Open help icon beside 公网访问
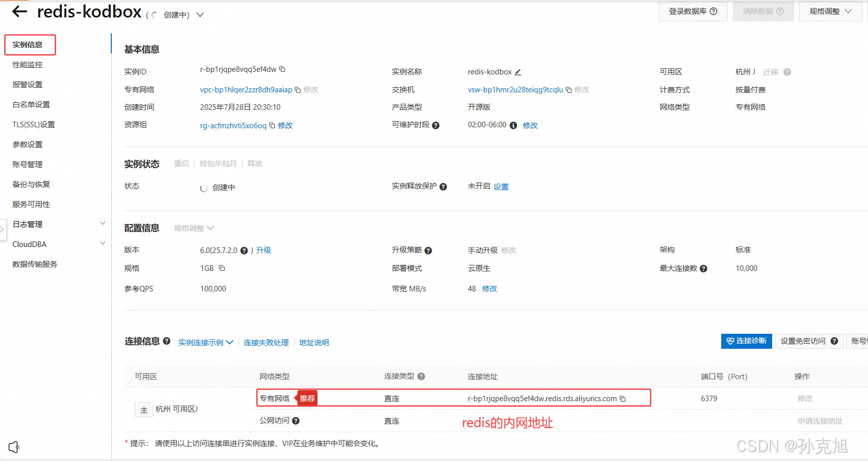 pos(296,421)
